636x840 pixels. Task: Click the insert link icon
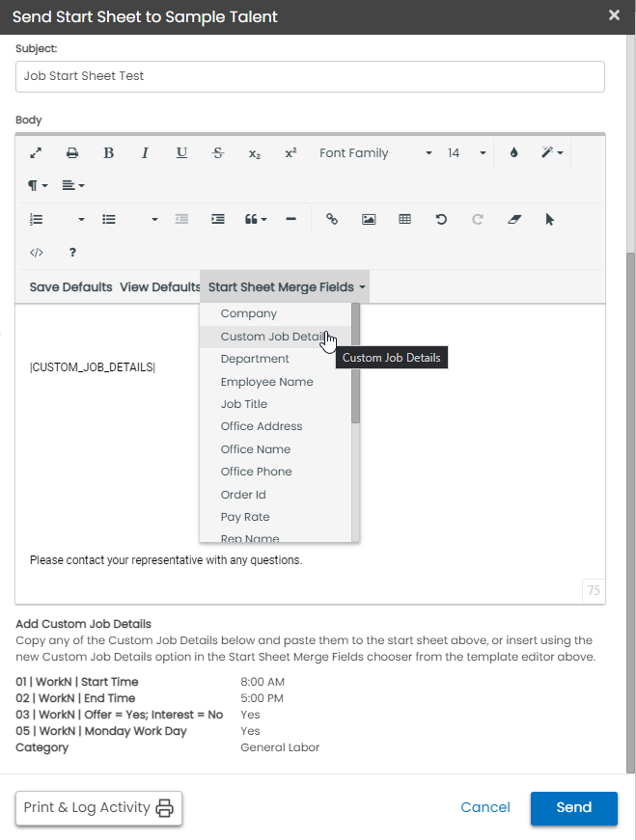[x=332, y=219]
